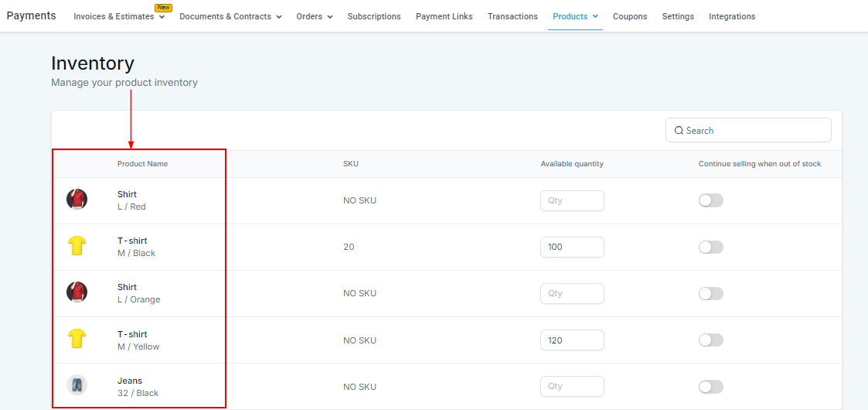Switch to Transactions tab

tap(512, 16)
